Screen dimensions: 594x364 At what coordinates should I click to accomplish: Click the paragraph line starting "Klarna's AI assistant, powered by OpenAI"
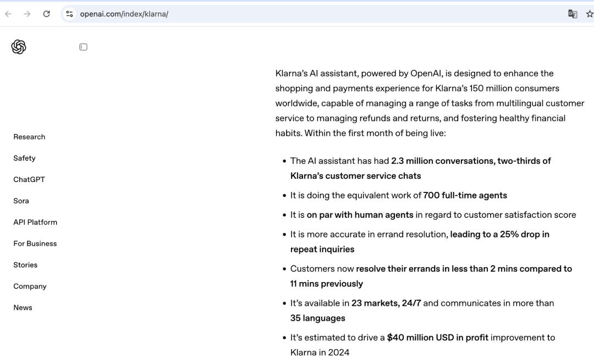[x=415, y=74]
